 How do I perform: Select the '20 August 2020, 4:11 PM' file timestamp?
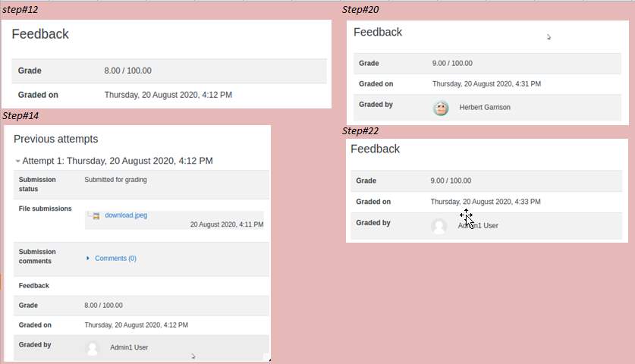(227, 224)
